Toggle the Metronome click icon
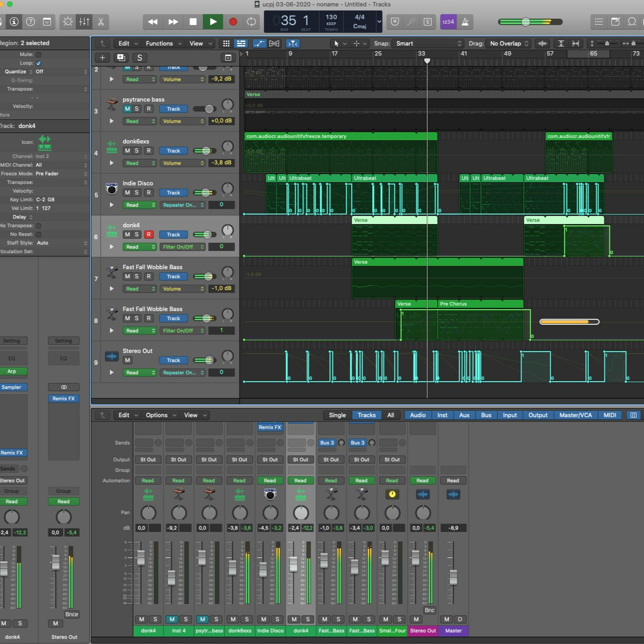Screen dimensions: 644x644 pyautogui.click(x=465, y=22)
